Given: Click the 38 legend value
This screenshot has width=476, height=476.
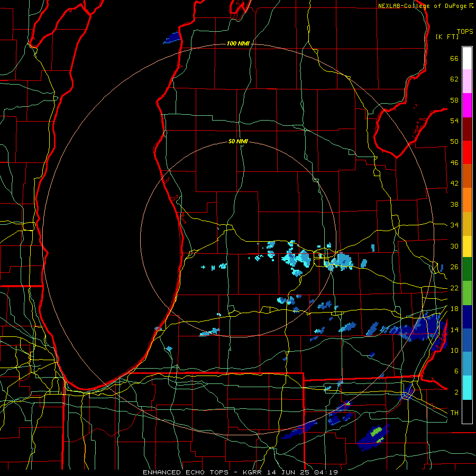Looking at the screenshot, I should 454,204.
